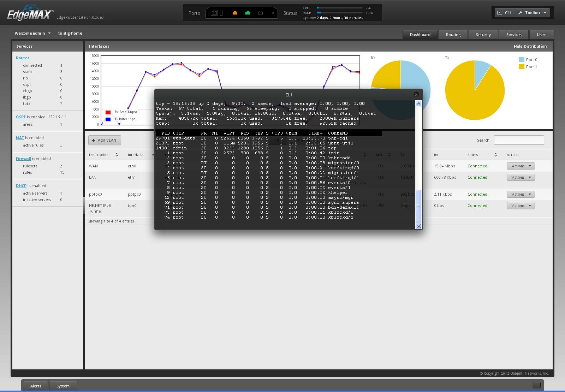The image size is (565, 392).
Task: Open the OSPF link in Services sidebar
Action: click(20, 117)
